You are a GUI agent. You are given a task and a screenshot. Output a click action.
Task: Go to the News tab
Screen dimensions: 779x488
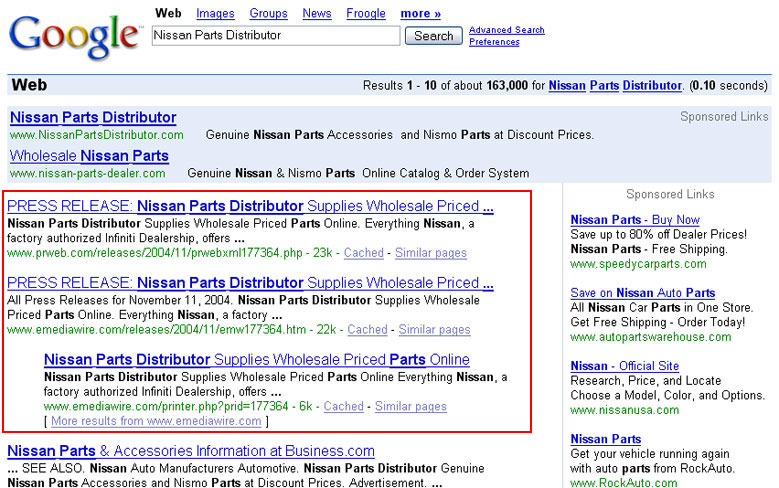(316, 13)
